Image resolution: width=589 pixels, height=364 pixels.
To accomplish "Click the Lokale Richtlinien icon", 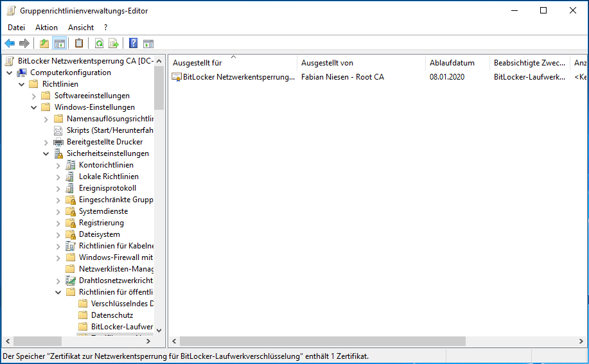I will tap(70, 177).
